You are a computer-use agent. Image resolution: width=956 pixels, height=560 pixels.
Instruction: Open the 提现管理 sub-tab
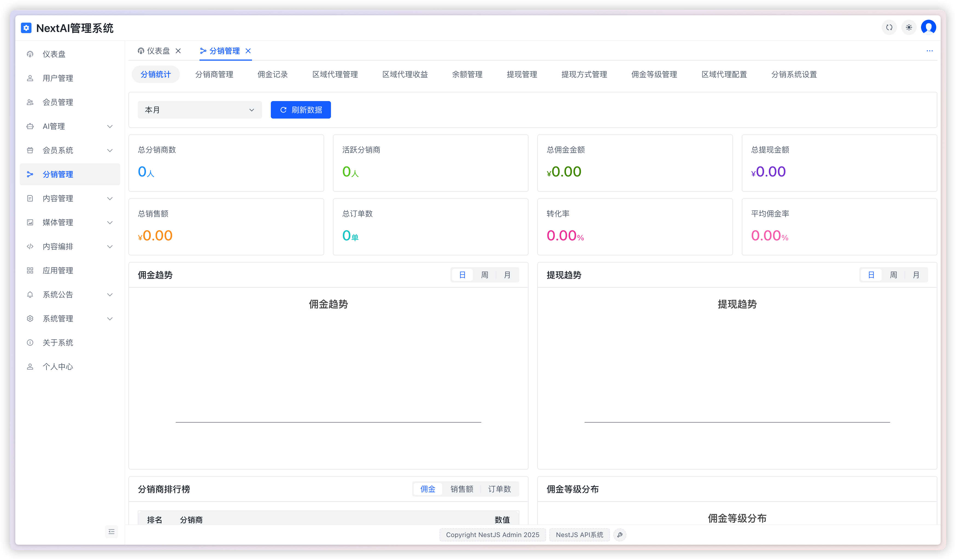pos(522,74)
